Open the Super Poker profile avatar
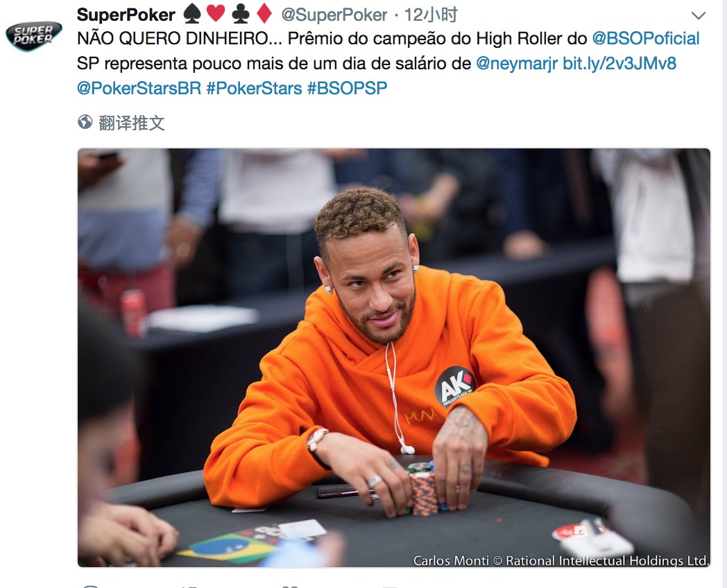This screenshot has height=588, width=727. [33, 35]
